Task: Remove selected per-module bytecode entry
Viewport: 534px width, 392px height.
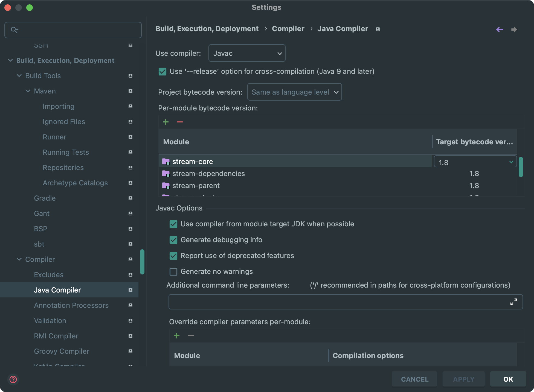Action: tap(180, 122)
